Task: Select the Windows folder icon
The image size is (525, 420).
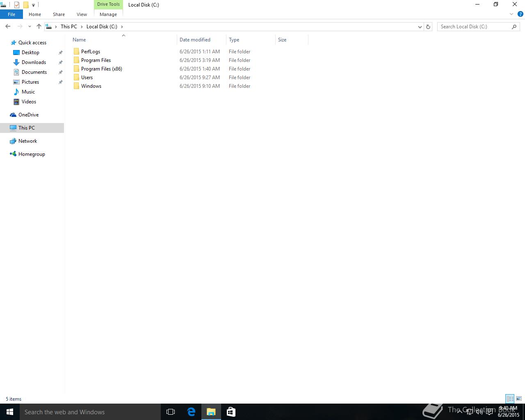Action: click(x=76, y=86)
